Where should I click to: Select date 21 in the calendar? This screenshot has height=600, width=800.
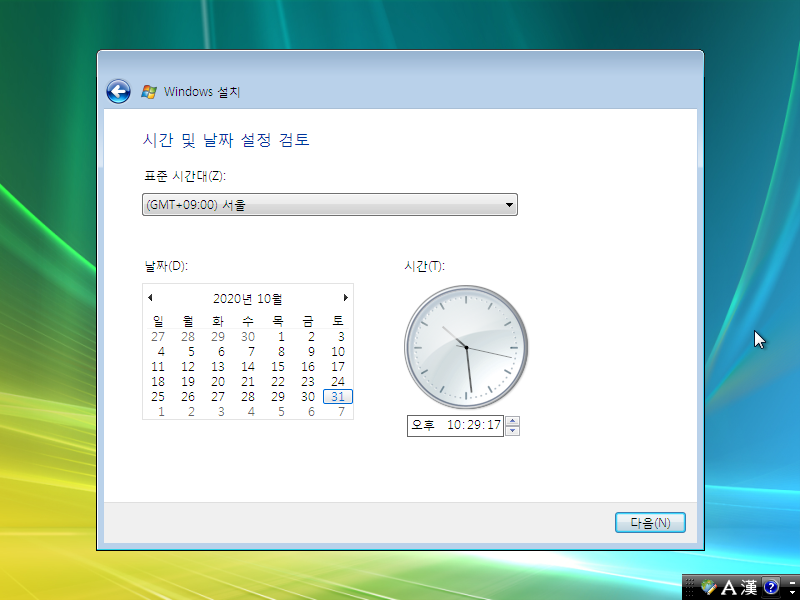tap(248, 382)
